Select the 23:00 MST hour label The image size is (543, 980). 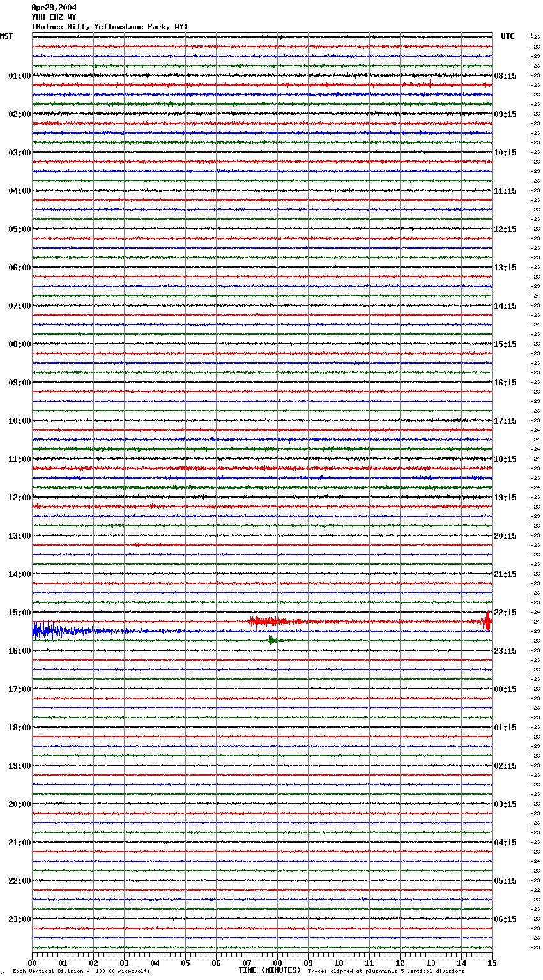[x=20, y=919]
